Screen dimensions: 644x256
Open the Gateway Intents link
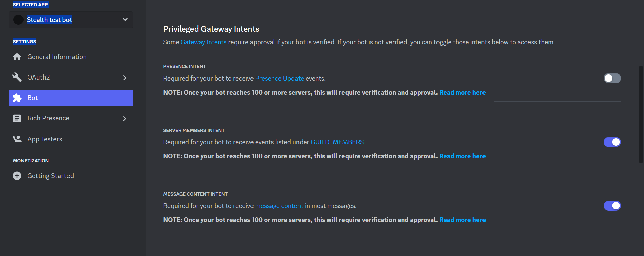coord(203,42)
